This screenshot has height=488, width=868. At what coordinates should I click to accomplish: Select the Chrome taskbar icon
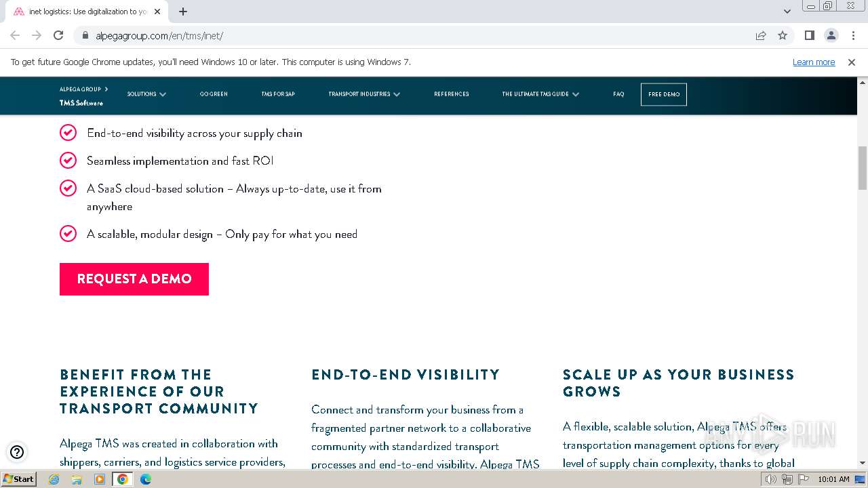point(123,479)
